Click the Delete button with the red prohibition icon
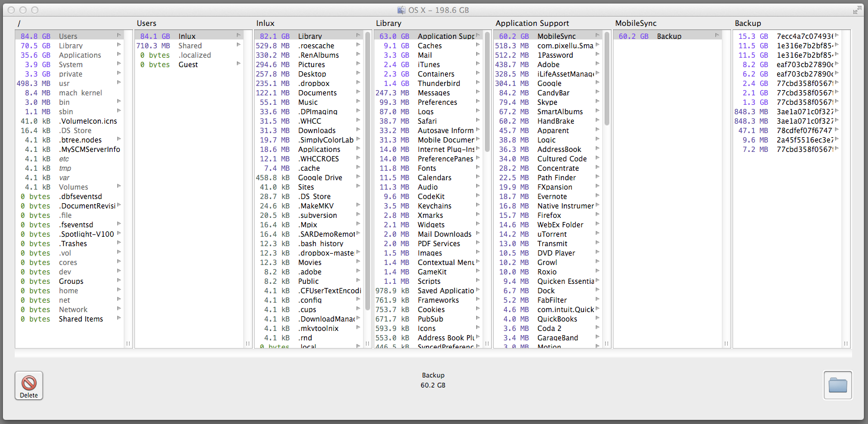The width and height of the screenshot is (868, 424). pyautogui.click(x=29, y=386)
